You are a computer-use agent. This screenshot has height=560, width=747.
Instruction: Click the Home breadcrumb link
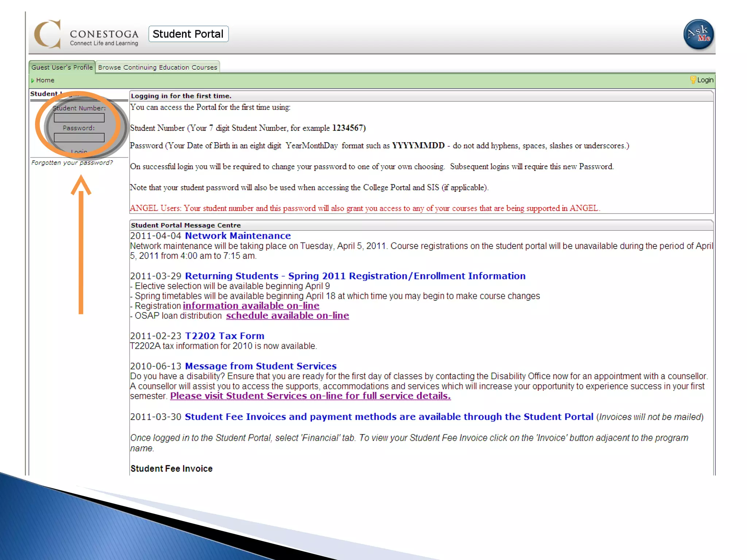coord(45,80)
